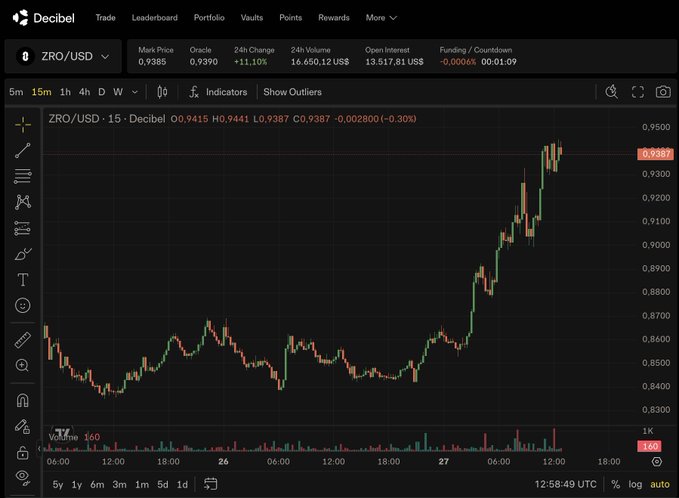
Task: Set chart range to 1y
Action: [77, 485]
